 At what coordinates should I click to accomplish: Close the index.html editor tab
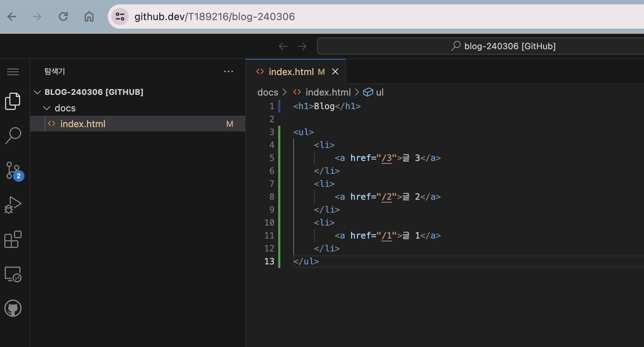(x=335, y=72)
